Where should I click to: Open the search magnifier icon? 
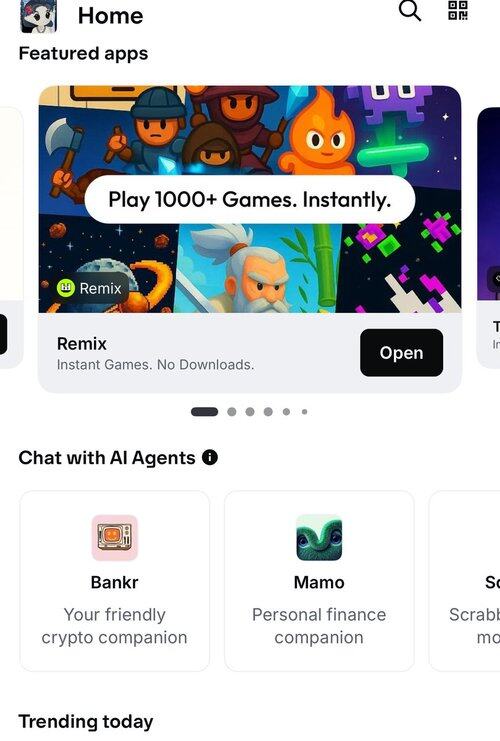410,11
